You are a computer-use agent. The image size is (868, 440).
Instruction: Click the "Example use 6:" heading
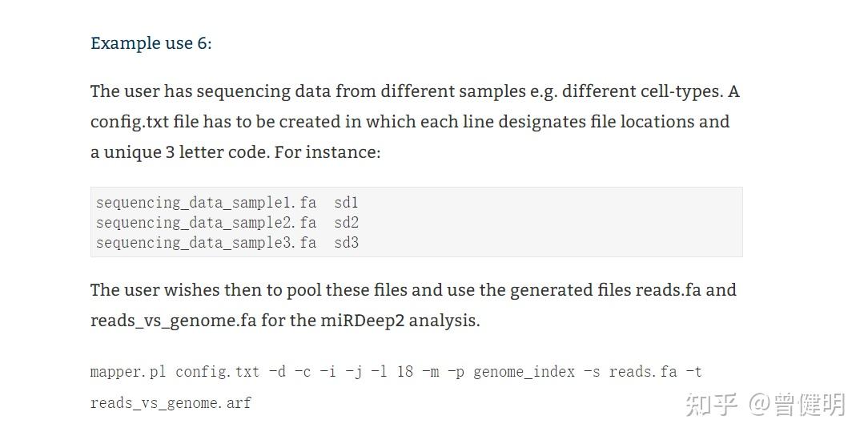tap(151, 43)
